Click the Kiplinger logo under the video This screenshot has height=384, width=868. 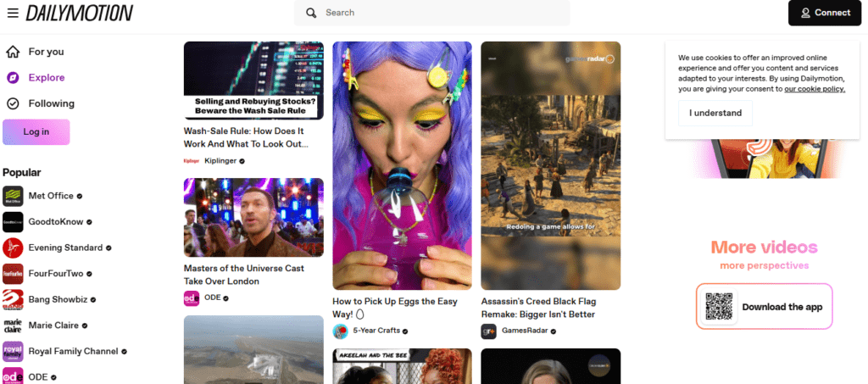click(191, 161)
